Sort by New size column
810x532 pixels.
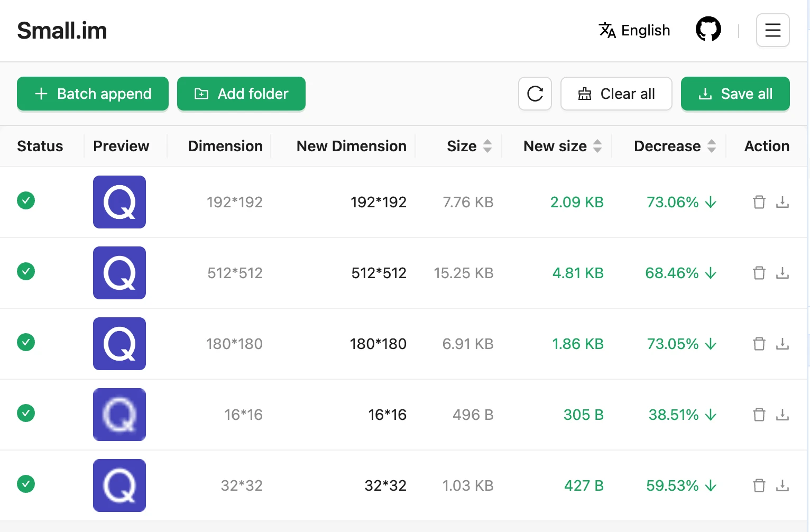tap(597, 146)
